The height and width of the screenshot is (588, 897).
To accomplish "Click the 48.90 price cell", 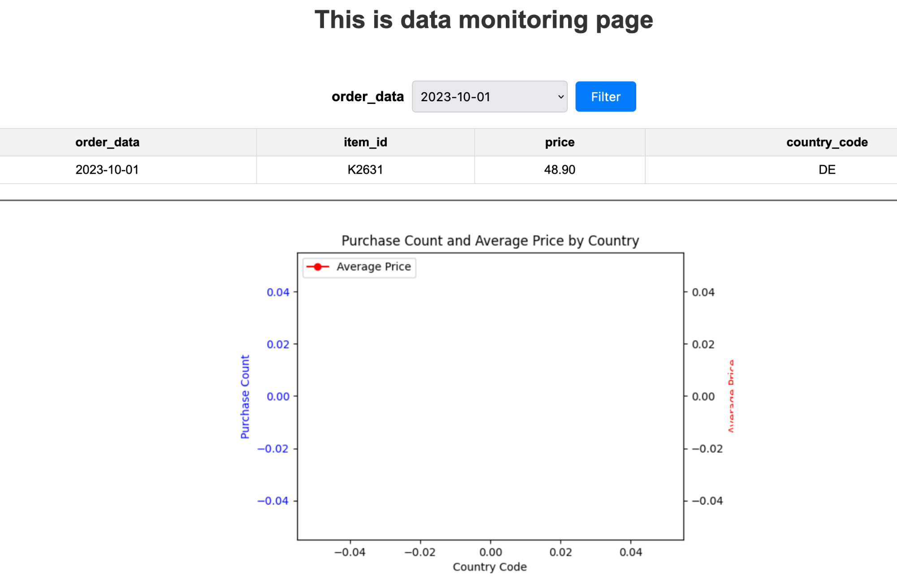I will [x=560, y=170].
